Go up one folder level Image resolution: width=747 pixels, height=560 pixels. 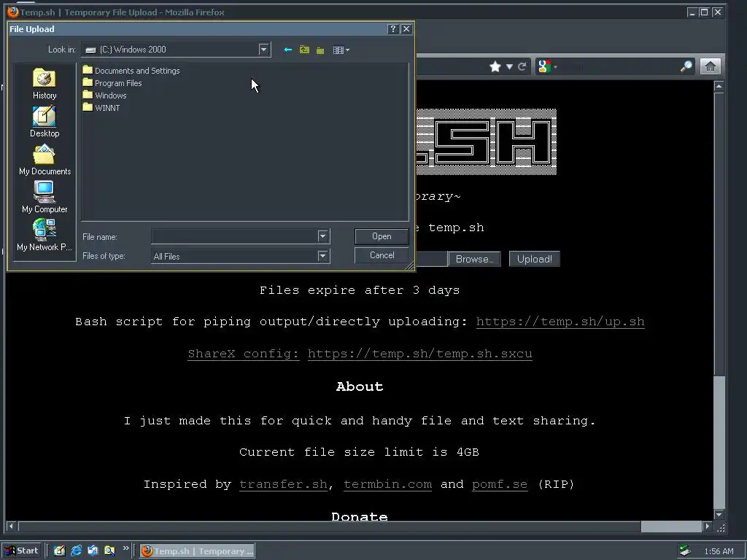(x=304, y=50)
